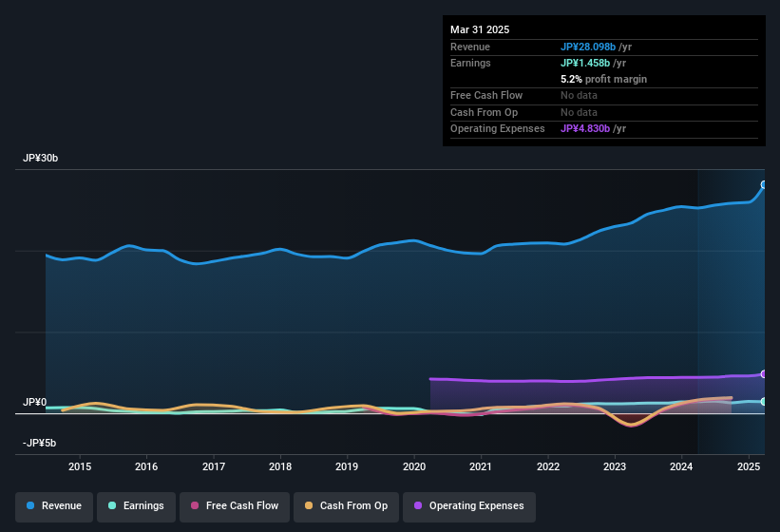Viewport: 780px width, 532px height.
Task: Click the Free Cash Flow row's No data
Action: 579,95
